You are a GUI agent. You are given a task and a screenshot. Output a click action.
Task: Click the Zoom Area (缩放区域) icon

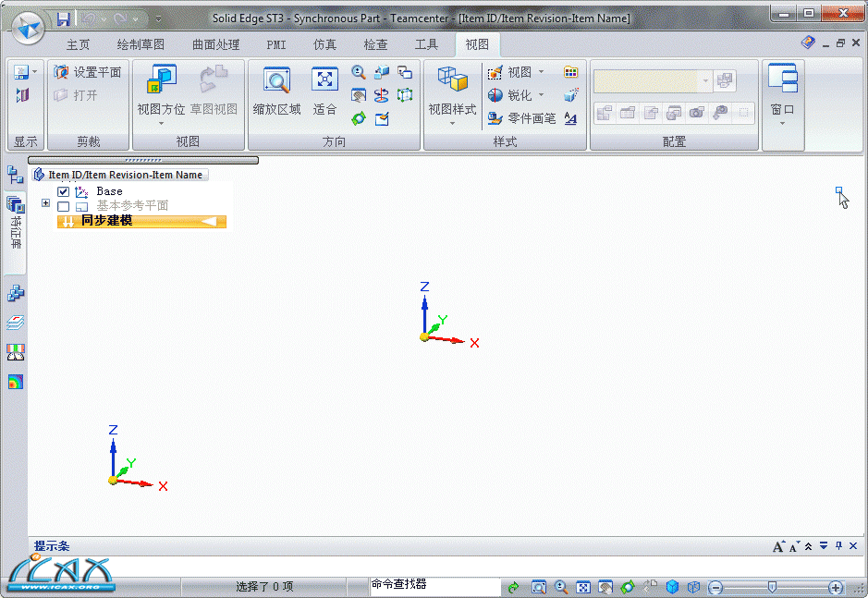click(x=276, y=81)
